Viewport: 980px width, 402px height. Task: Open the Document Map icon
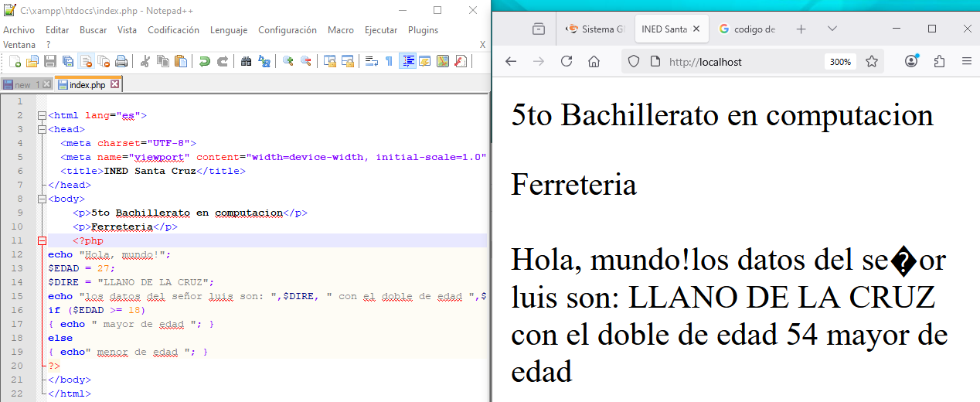[x=443, y=61]
